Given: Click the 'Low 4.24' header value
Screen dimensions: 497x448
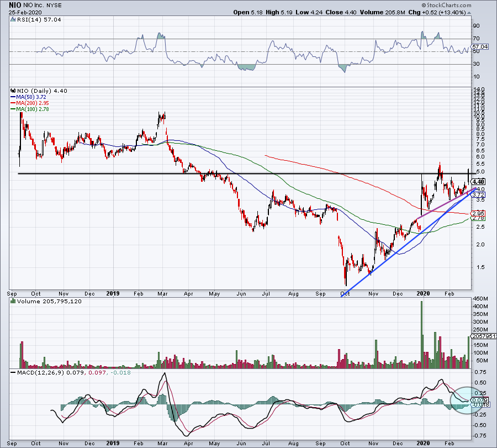Looking at the screenshot, I should [x=309, y=12].
